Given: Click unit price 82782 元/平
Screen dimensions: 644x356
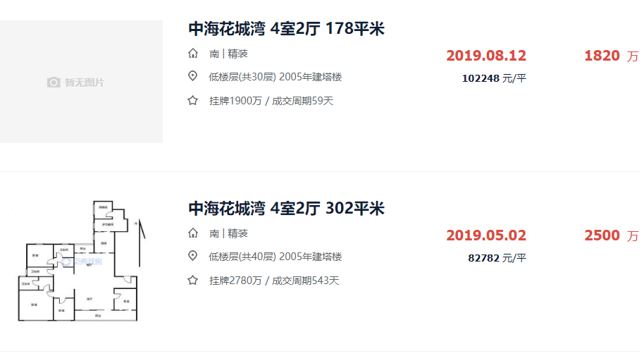Looking at the screenshot, I should pyautogui.click(x=497, y=258).
